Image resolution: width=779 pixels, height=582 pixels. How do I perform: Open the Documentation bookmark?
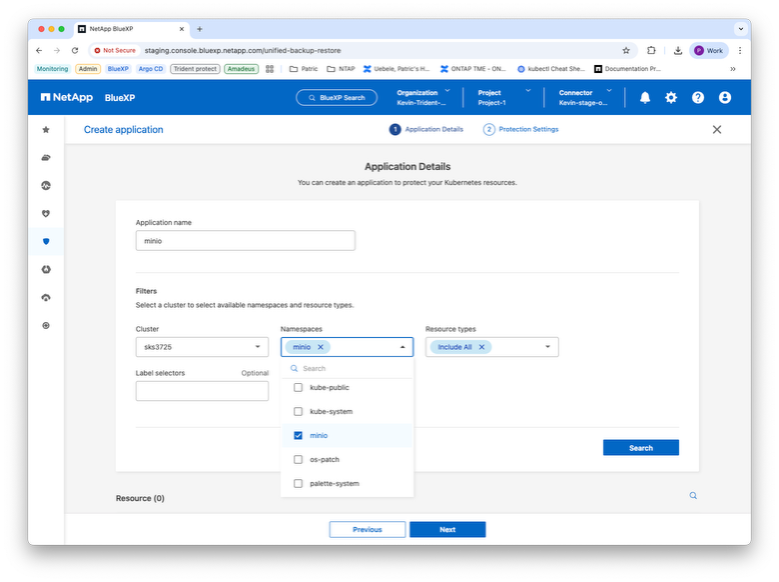(627, 69)
